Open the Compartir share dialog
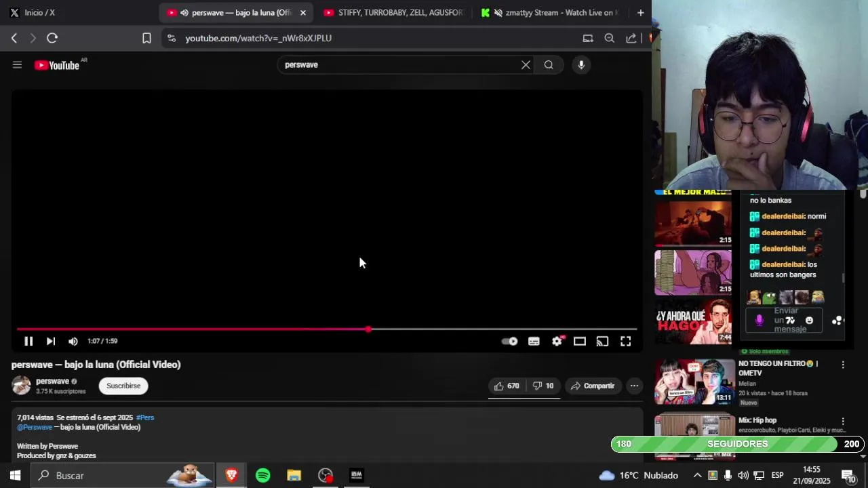This screenshot has height=488, width=868. point(593,386)
